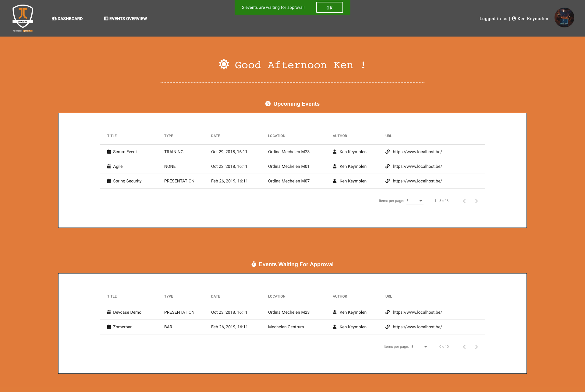Click the '1 - 3 of 3' pagination label
585x392 pixels.
pos(441,201)
